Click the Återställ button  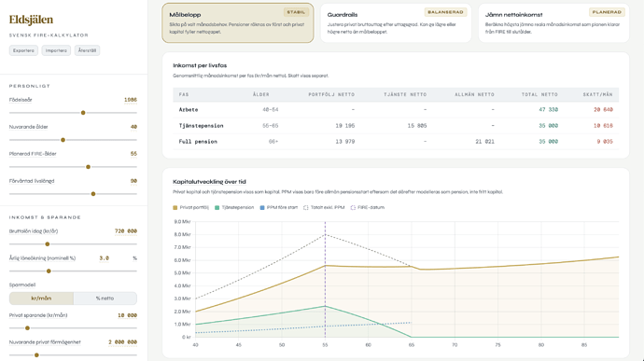tap(87, 50)
